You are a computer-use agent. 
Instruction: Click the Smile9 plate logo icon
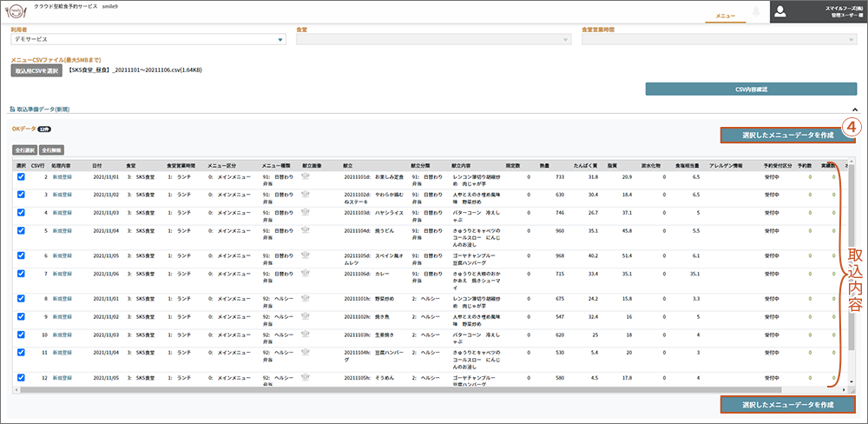pos(15,11)
